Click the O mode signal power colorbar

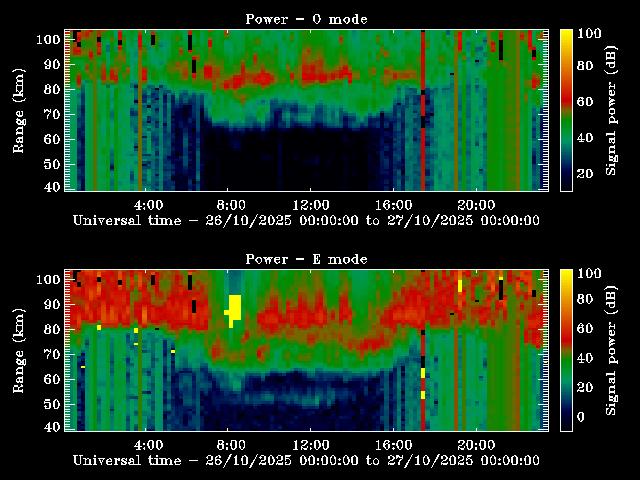pos(566,110)
